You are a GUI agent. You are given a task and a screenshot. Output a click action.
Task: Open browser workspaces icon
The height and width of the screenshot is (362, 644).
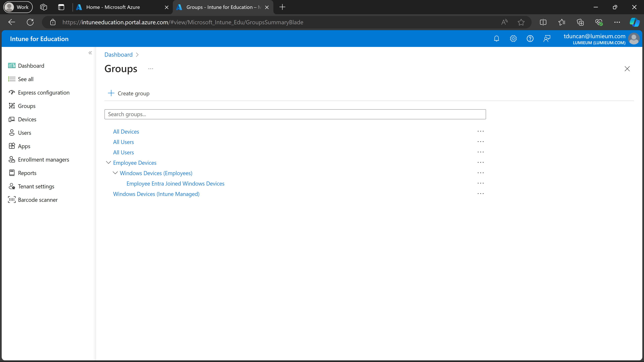[x=43, y=7]
